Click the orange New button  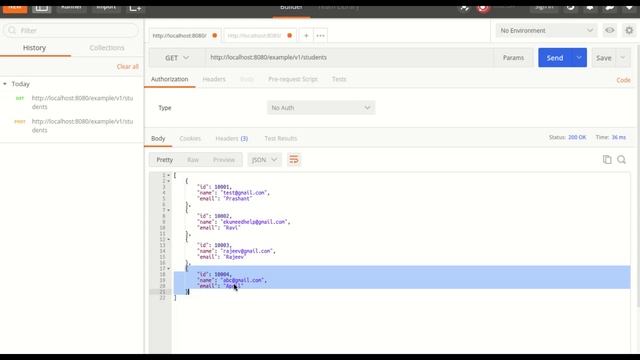15,8
